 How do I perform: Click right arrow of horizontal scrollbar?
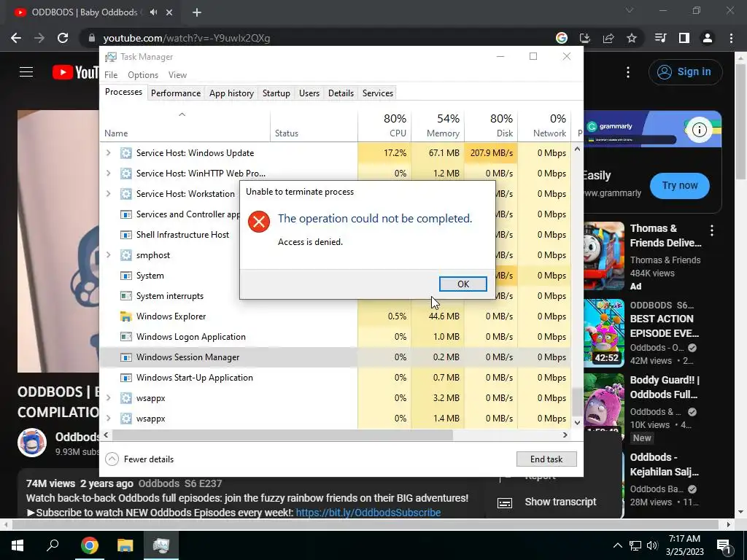click(565, 435)
